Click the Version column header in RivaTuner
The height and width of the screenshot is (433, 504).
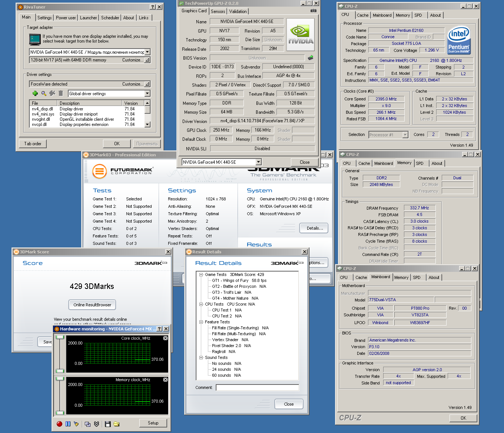(133, 103)
